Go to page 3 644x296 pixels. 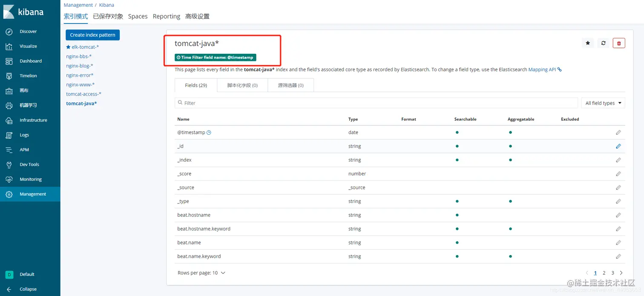tap(612, 273)
